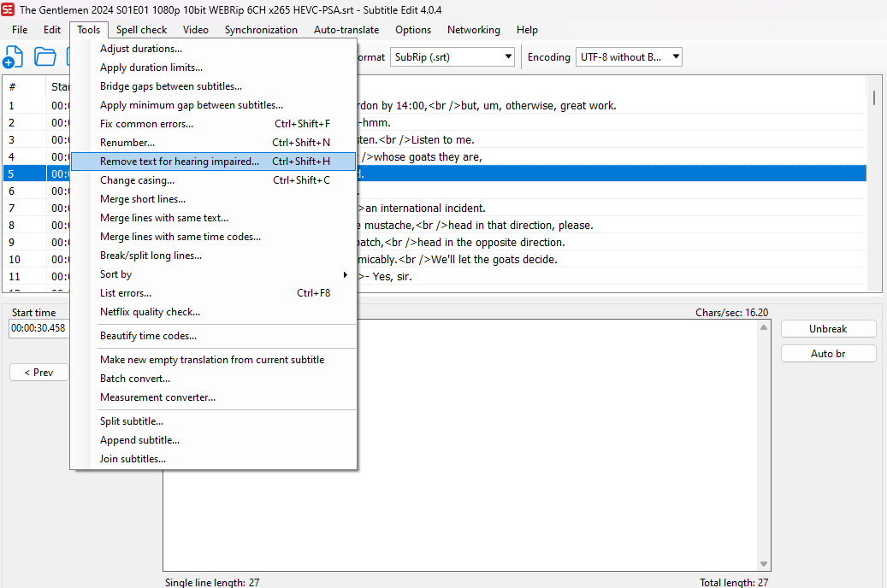Screen dimensions: 887x588
Task: Select Split subtitle entry
Action: coord(213,421)
